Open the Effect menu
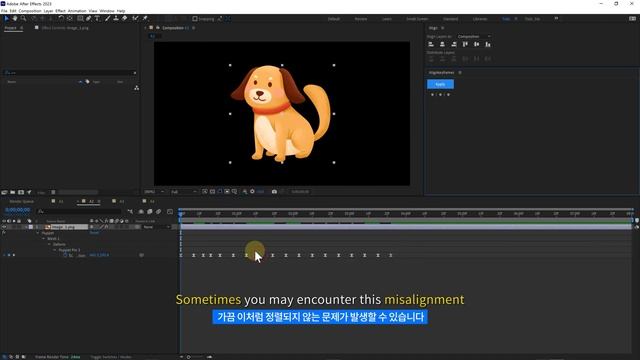640x360 pixels. (x=60, y=11)
